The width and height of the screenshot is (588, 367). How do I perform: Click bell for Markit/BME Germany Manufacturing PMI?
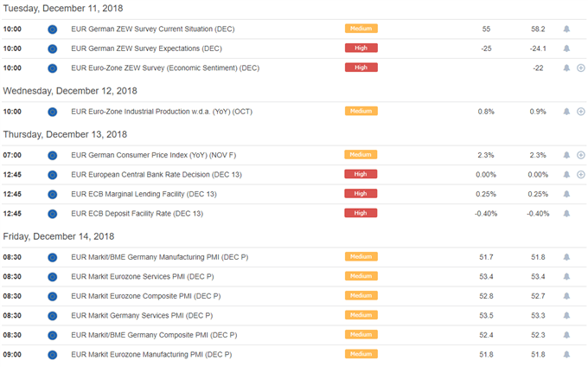click(566, 257)
